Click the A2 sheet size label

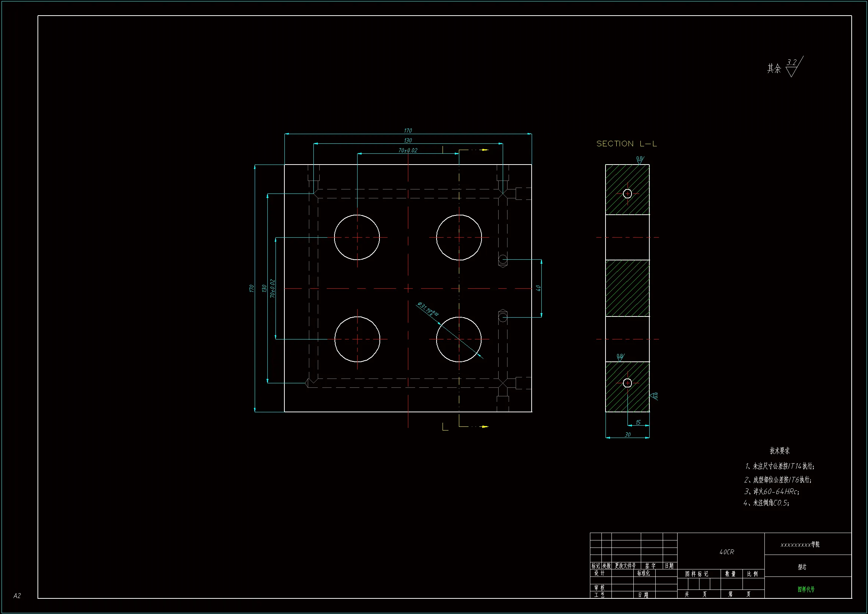click(17, 596)
